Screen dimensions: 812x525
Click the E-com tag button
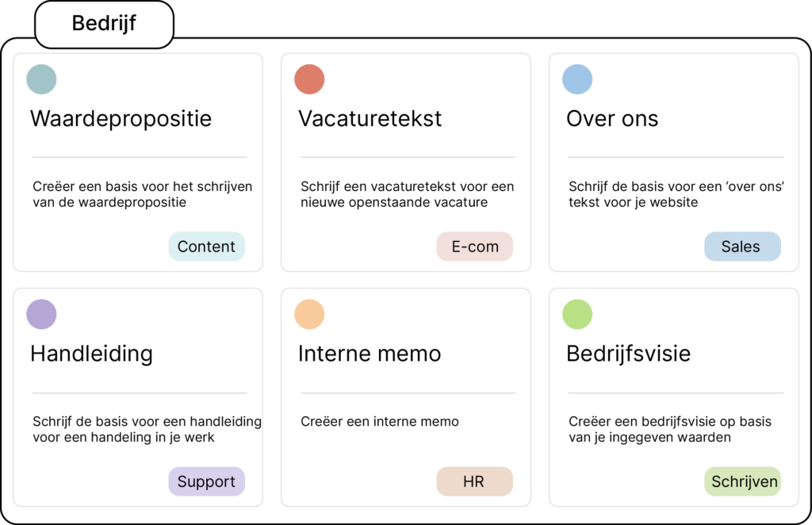[x=475, y=247]
